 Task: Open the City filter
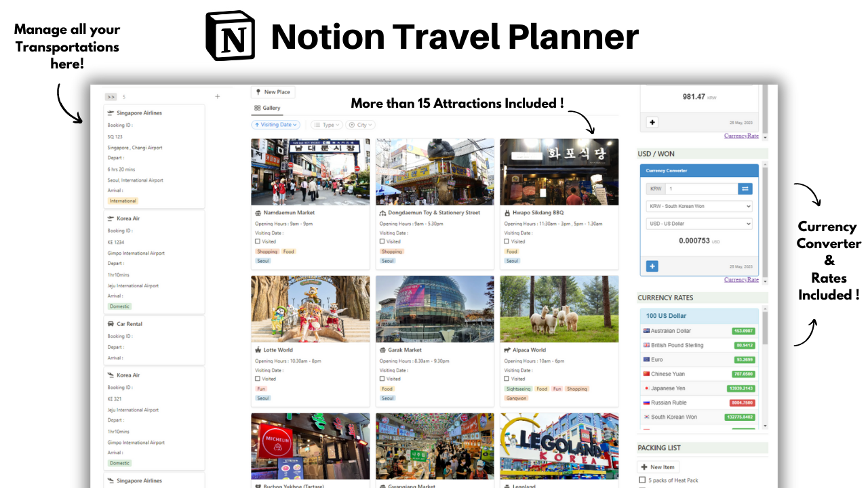(x=360, y=124)
